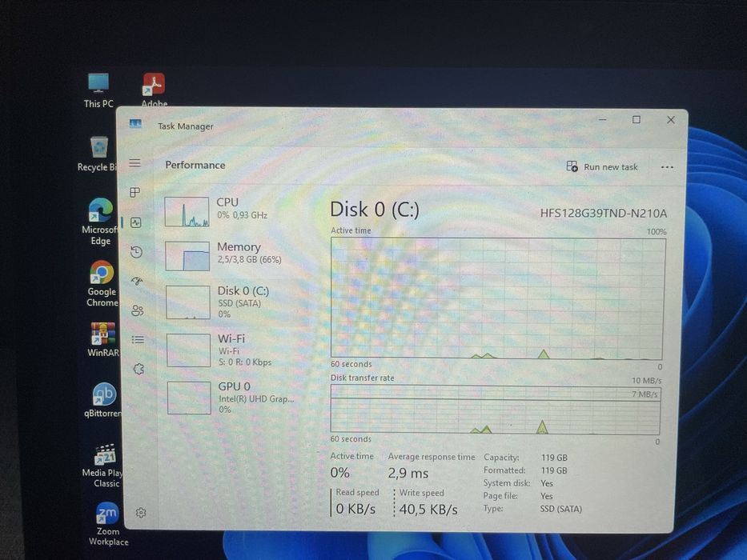The height and width of the screenshot is (560, 747).
Task: Click the Adobe Acrobat desktop shortcut
Action: click(x=154, y=90)
